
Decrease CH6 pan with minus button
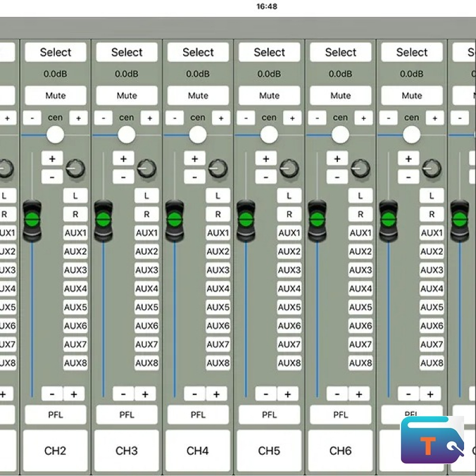[317, 118]
